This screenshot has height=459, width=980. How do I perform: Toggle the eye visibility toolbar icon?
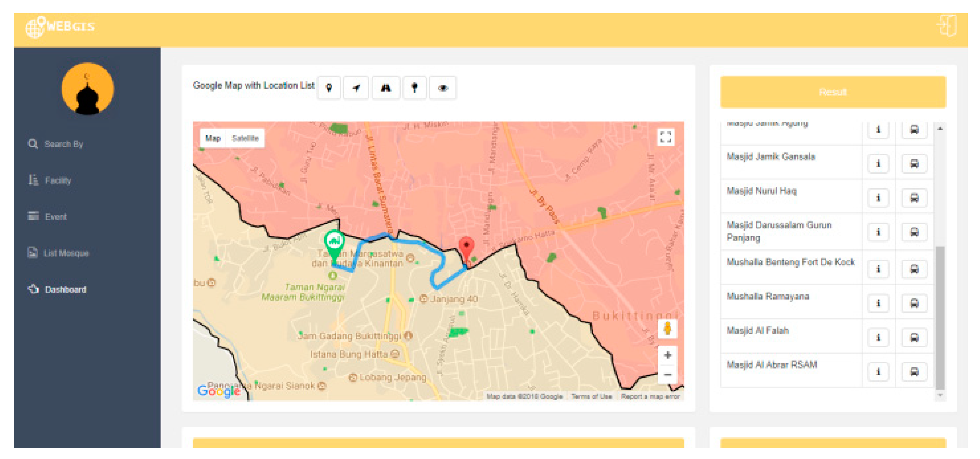tap(442, 88)
